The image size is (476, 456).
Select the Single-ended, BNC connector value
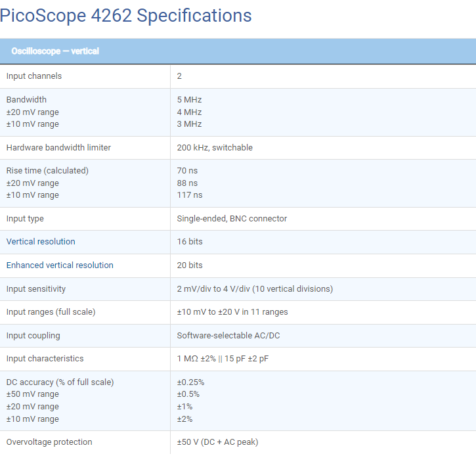[x=232, y=219]
